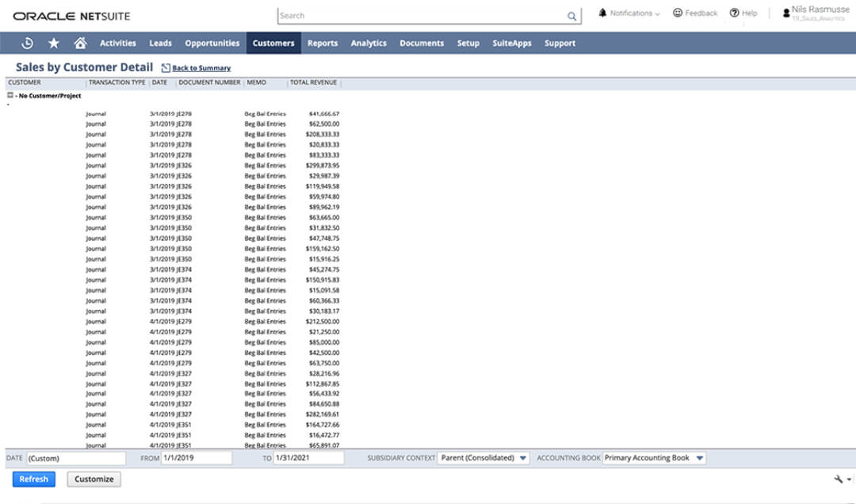Click the Customize button
The image size is (856, 504).
point(94,479)
